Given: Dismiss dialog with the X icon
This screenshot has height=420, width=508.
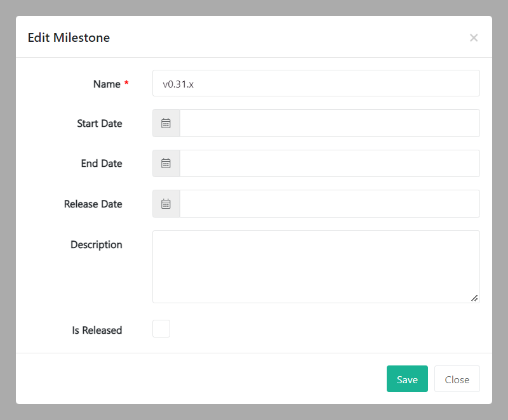Looking at the screenshot, I should point(474,37).
